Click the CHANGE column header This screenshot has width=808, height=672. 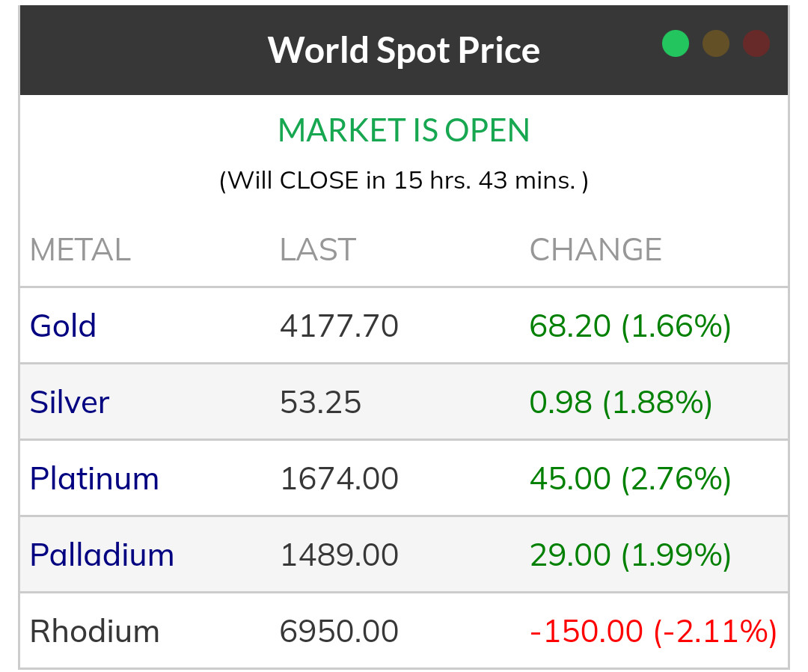tap(596, 250)
